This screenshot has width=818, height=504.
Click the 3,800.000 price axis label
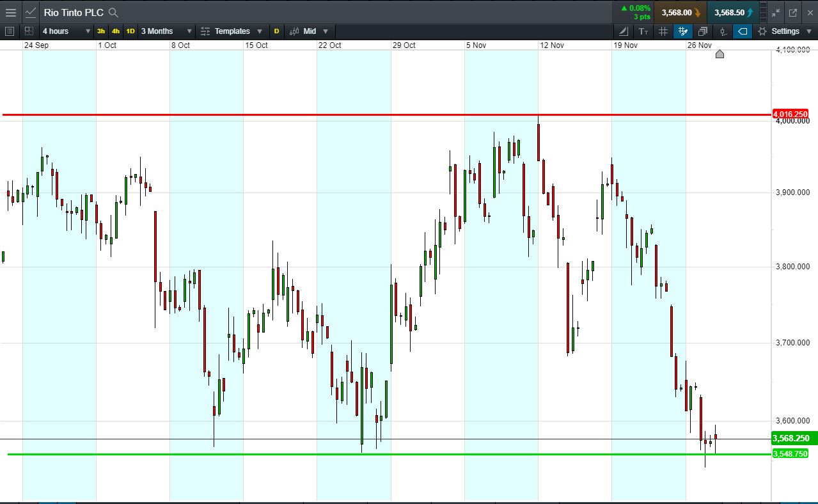pyautogui.click(x=792, y=267)
